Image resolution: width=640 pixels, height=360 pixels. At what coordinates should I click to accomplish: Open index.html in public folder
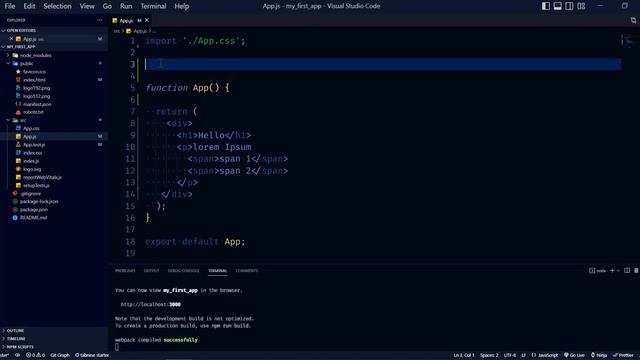(34, 80)
